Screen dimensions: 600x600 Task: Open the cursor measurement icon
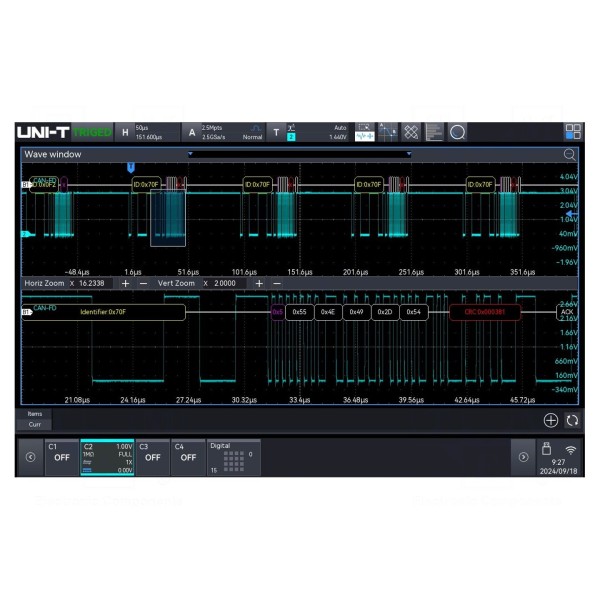[387, 132]
